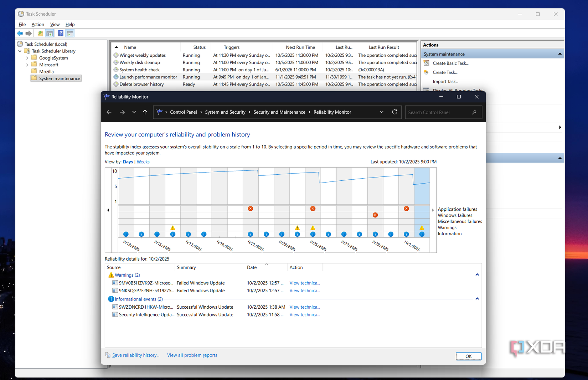The height and width of the screenshot is (380, 588).
Task: Click Import Task action
Action: (x=445, y=82)
